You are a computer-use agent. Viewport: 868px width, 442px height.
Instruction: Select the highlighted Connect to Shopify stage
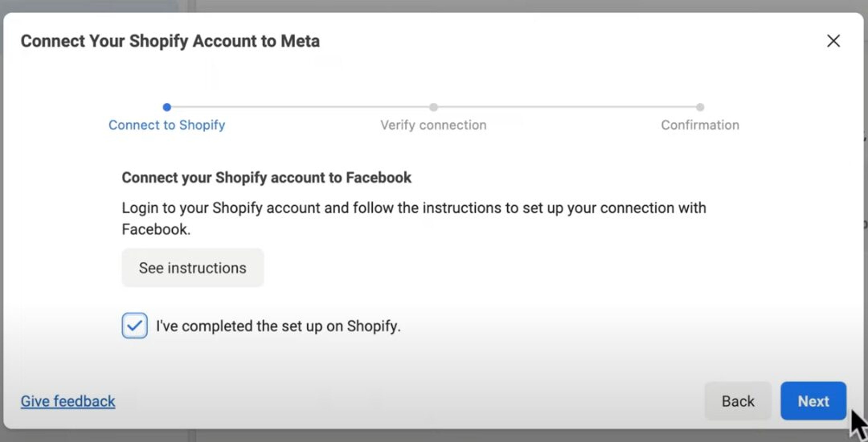[x=167, y=125]
